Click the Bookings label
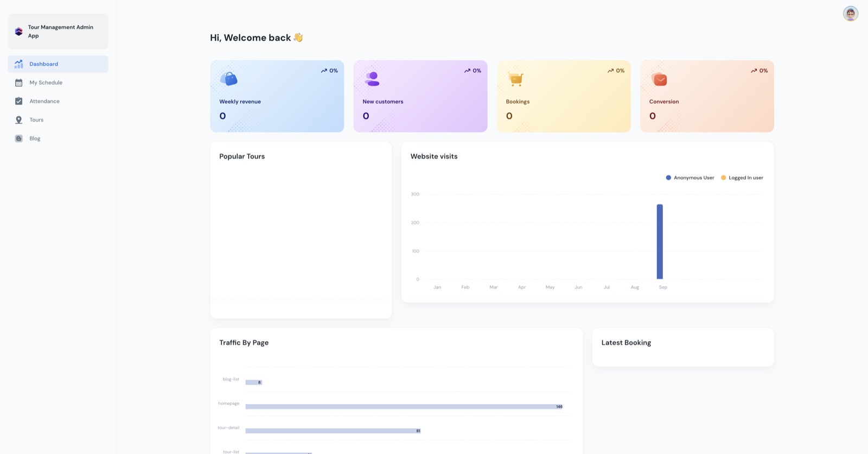868x454 pixels. pyautogui.click(x=518, y=102)
